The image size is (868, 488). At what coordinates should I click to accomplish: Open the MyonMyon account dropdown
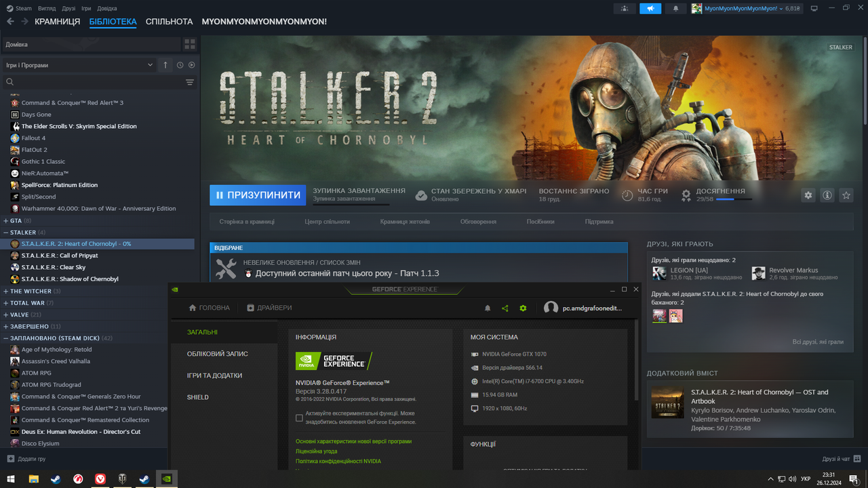pyautogui.click(x=747, y=8)
